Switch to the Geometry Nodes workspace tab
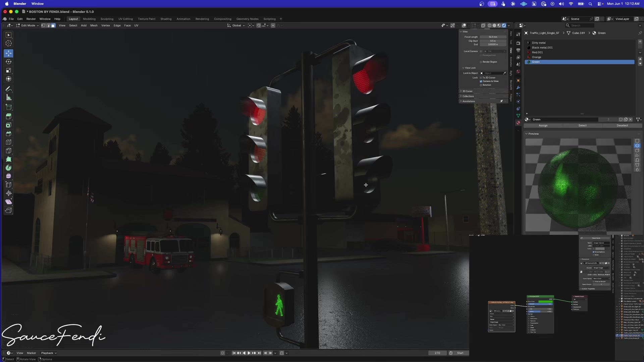This screenshot has width=644, height=362. click(x=247, y=19)
